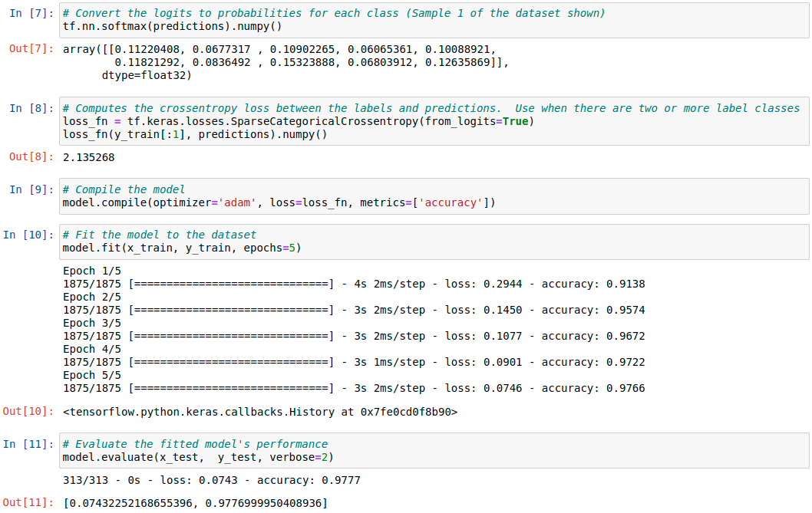Select the In [7] prompt label

31,13
